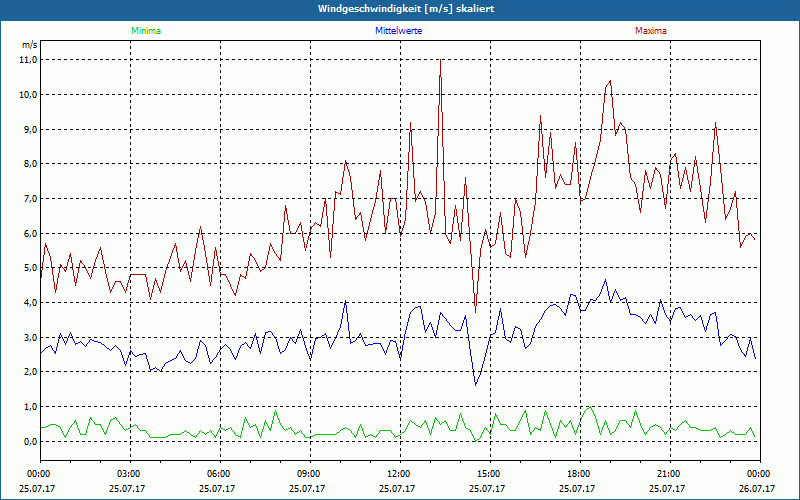Screen dimensions: 800x500
Task: Click the 0,0 y-axis value
Action: (x=31, y=441)
